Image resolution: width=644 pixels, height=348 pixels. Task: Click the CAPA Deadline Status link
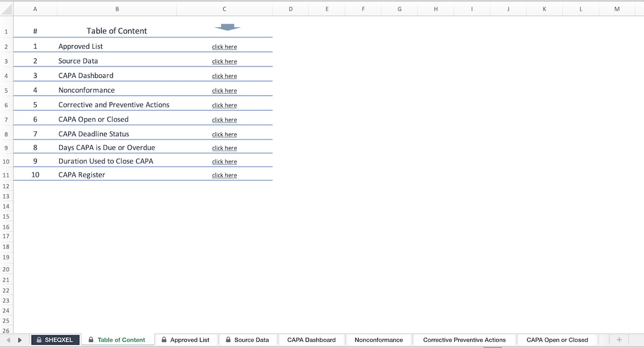[224, 134]
